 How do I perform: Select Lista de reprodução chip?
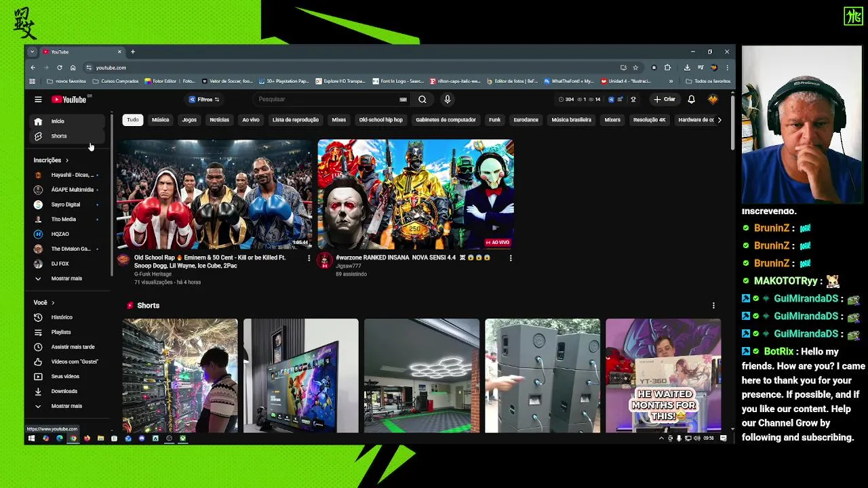click(296, 120)
